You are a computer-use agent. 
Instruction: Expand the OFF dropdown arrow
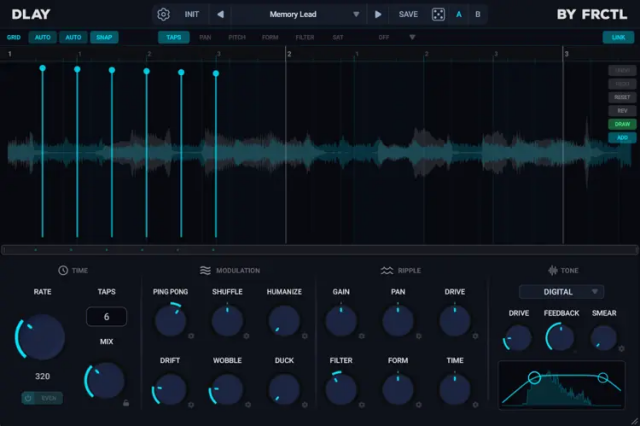click(x=412, y=37)
